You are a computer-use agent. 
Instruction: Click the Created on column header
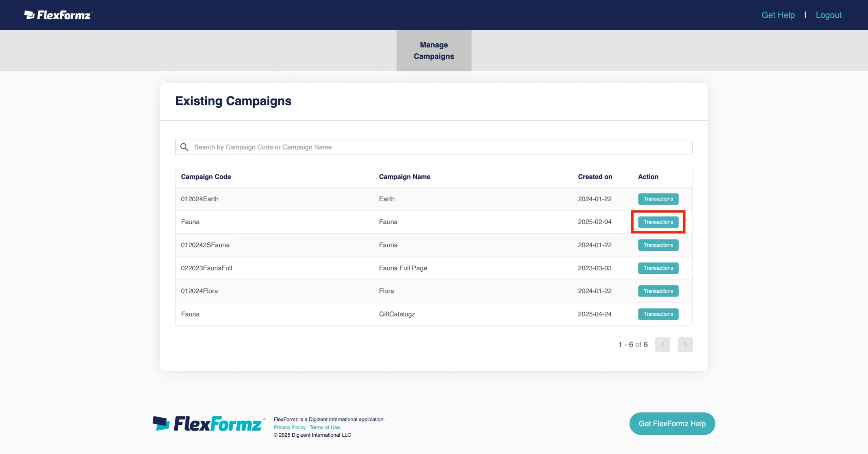[595, 177]
